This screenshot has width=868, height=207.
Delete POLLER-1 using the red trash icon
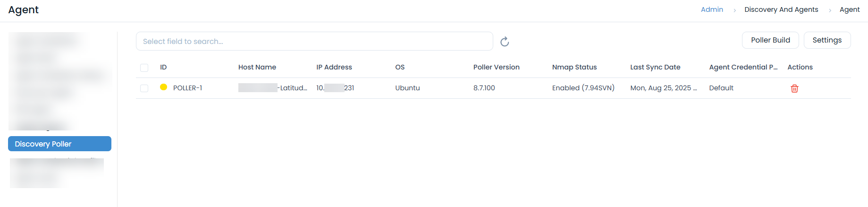point(794,88)
